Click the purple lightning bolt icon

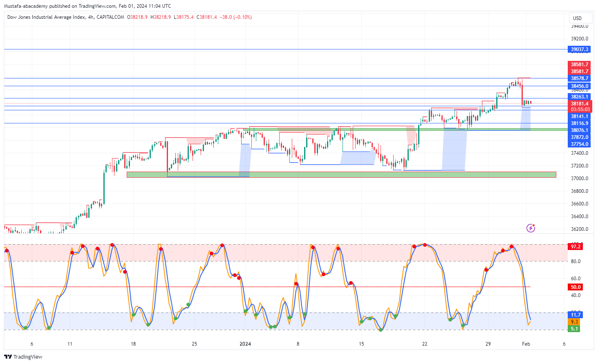click(531, 228)
